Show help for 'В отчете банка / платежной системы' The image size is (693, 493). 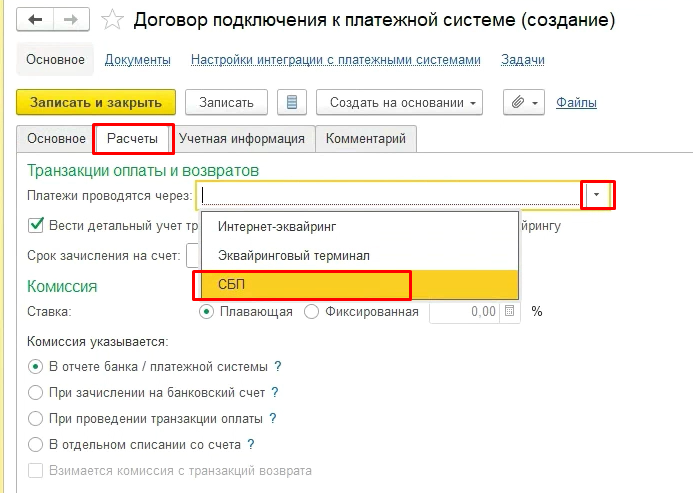tap(278, 367)
